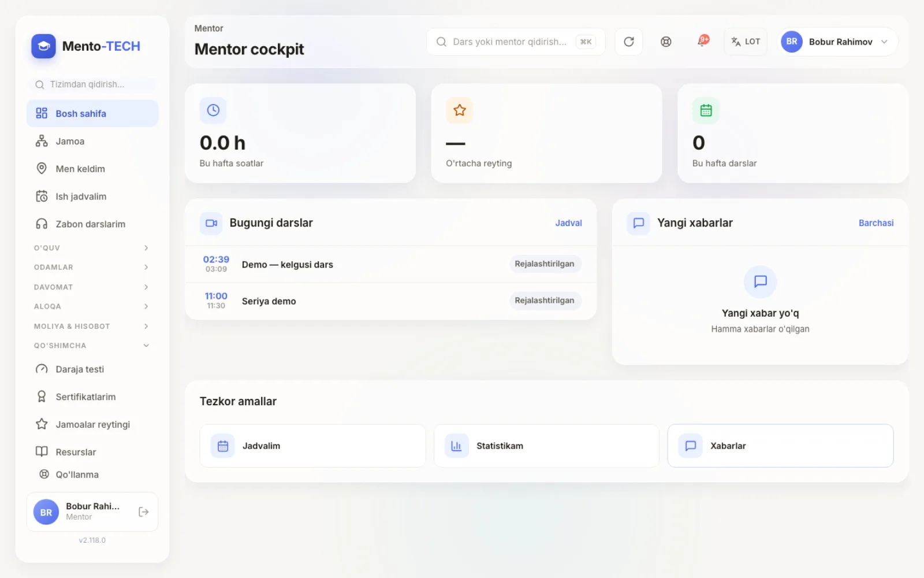Screen dimensions: 924x578
Task: Click Barchasi link in Yangi xabarlar
Action: click(x=876, y=223)
